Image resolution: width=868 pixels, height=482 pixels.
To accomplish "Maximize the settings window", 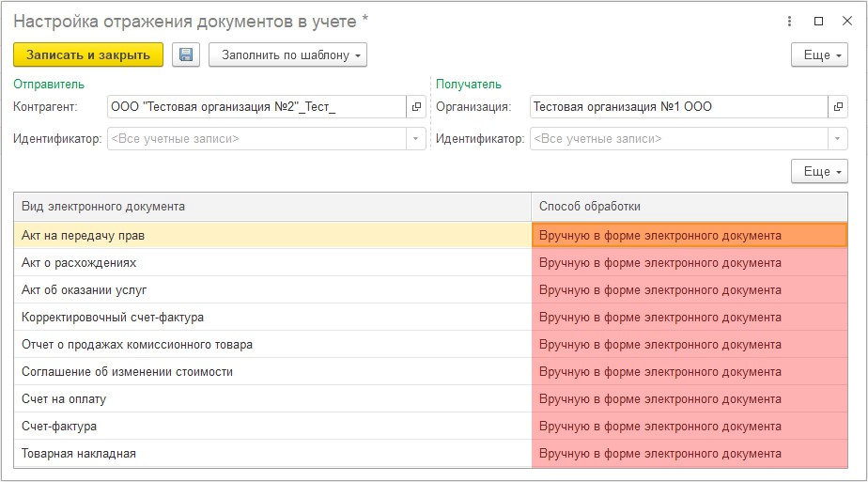I will (818, 21).
